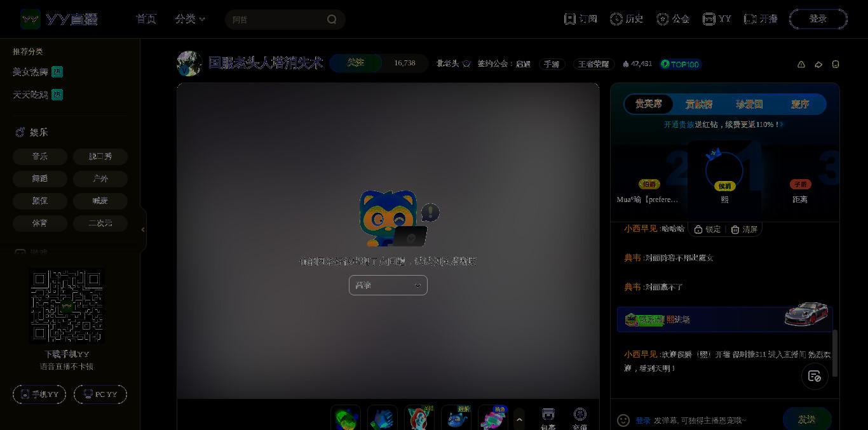Select the first green gift icon

tap(346, 418)
